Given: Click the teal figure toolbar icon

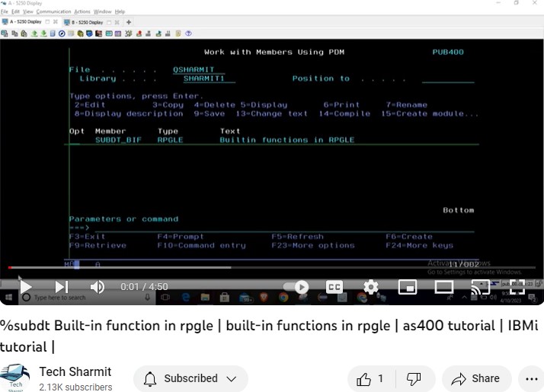Looking at the screenshot, I should coord(158,33).
